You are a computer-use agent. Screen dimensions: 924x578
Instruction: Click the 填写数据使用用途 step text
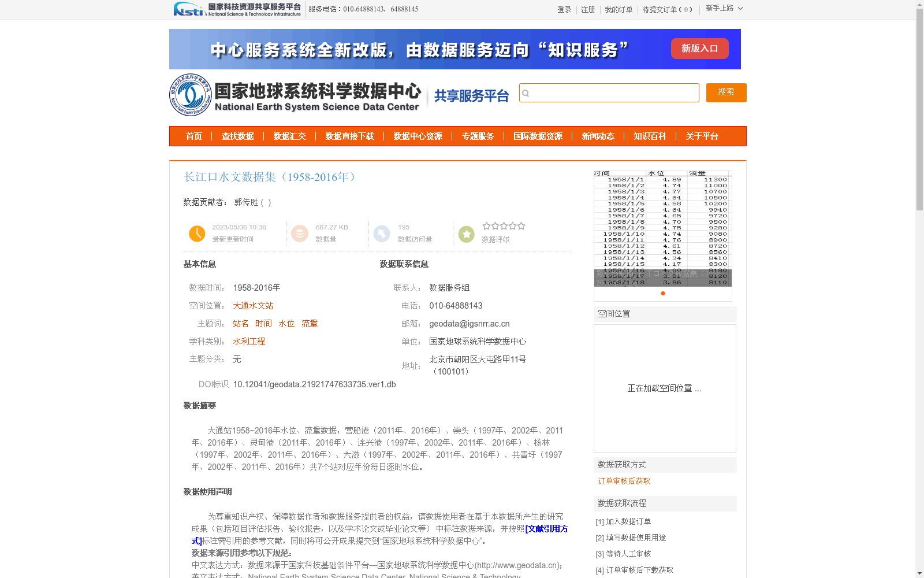coord(636,538)
